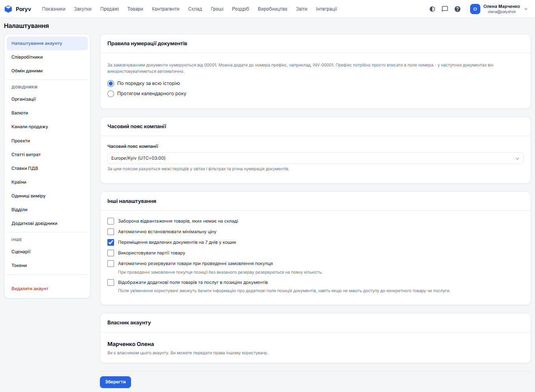Open 'Додаткові довідники' sidebar item

coord(47,223)
